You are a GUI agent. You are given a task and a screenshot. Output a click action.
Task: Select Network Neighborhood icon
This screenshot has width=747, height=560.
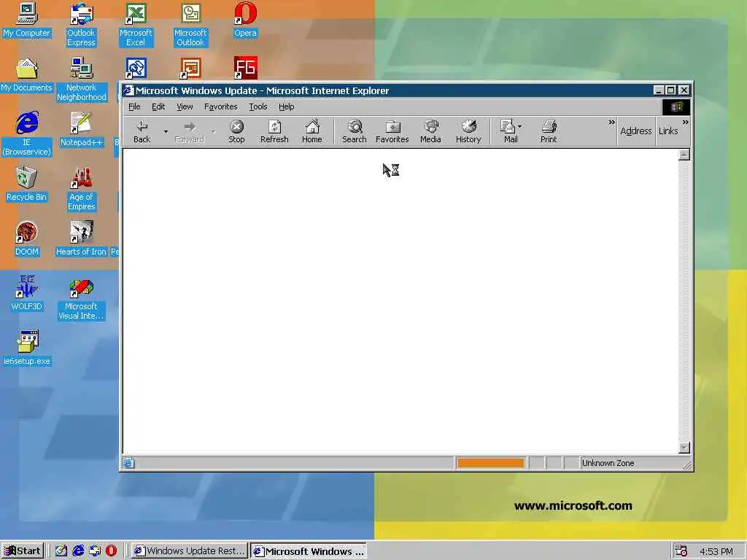pos(82,79)
